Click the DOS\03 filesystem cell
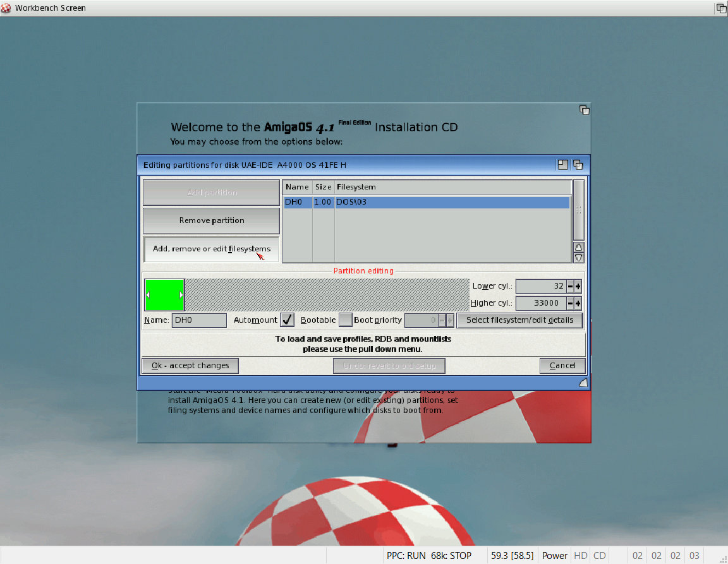728x564 pixels. [351, 202]
